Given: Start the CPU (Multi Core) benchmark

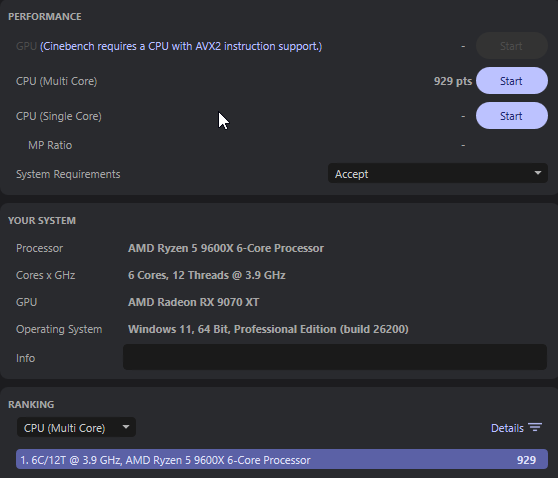Looking at the screenshot, I should click(x=512, y=81).
